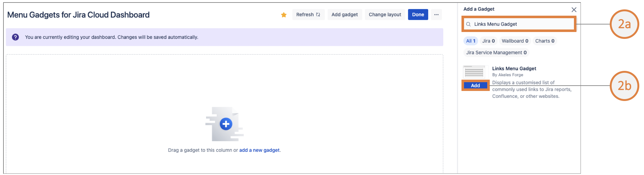This screenshot has height=175, width=644.
Task: Select the Wallboard filter tab
Action: [x=515, y=41]
